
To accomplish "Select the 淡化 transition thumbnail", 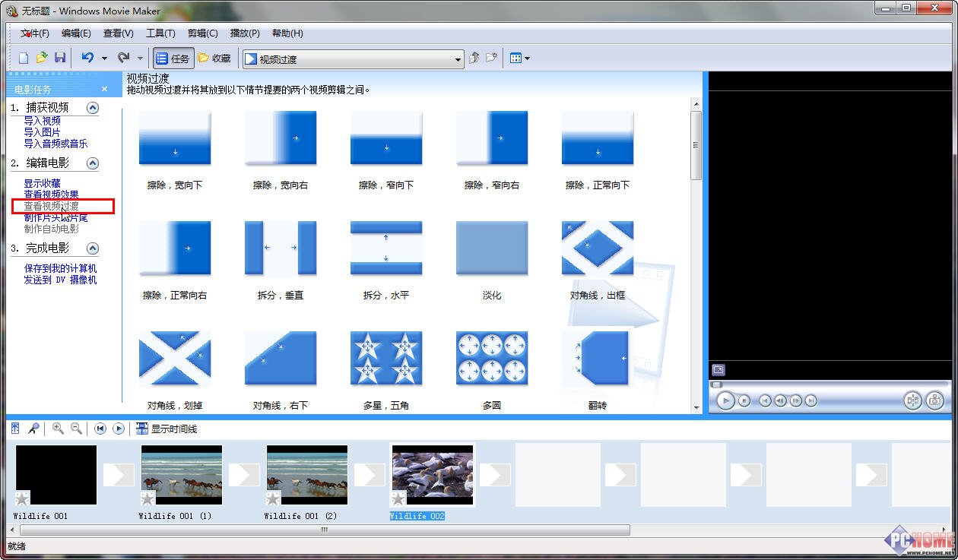I will click(491, 247).
